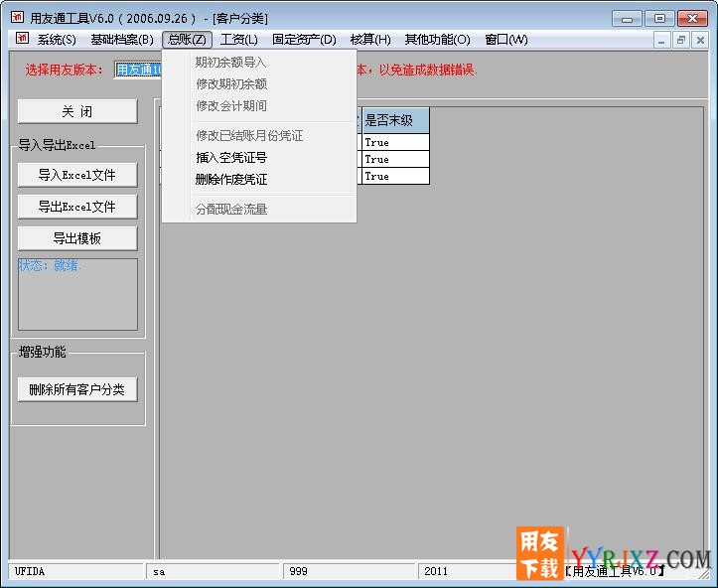Restore the inner 客户分类 child window
This screenshot has width=718, height=588.
tap(681, 41)
